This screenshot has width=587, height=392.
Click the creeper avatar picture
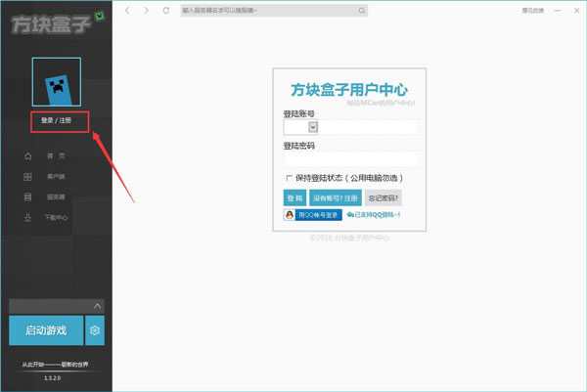[57, 82]
